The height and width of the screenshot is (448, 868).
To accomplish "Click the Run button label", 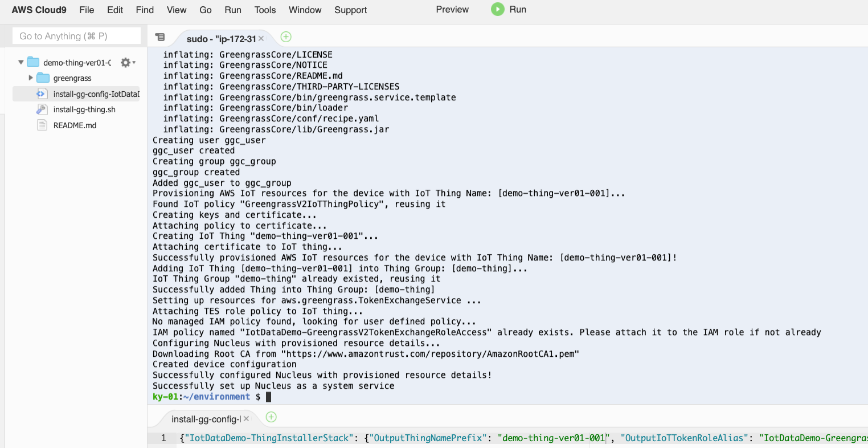I will [x=518, y=9].
